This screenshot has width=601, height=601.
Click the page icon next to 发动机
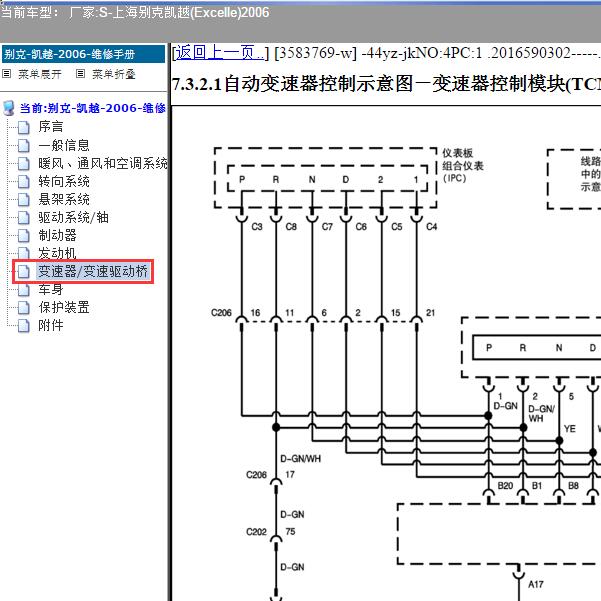(x=23, y=253)
